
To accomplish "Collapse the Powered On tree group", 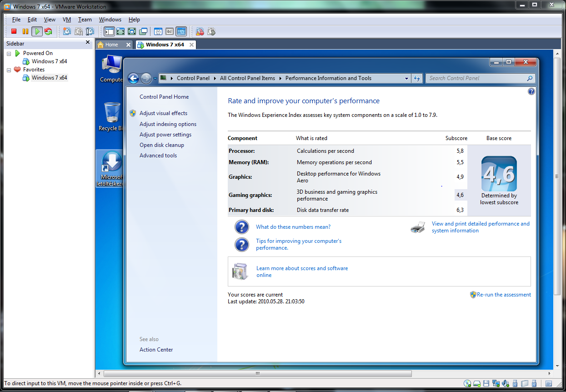I will pyautogui.click(x=9, y=53).
